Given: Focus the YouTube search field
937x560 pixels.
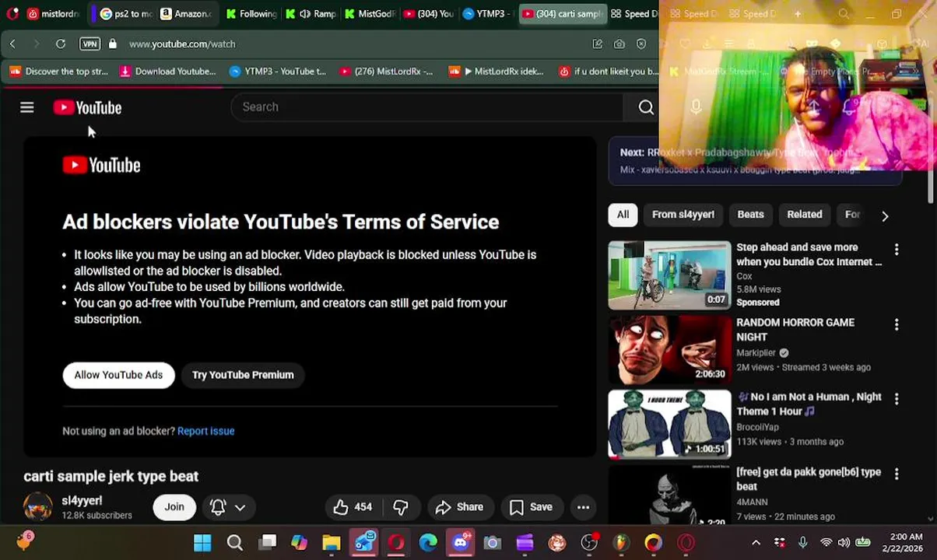Looking at the screenshot, I should click(x=426, y=107).
